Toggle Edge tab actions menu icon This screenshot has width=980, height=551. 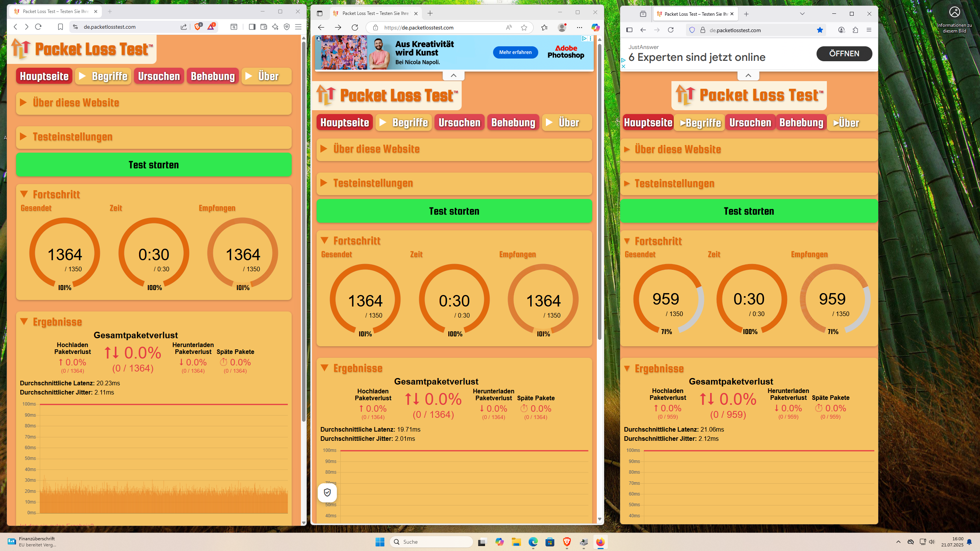coord(320,13)
